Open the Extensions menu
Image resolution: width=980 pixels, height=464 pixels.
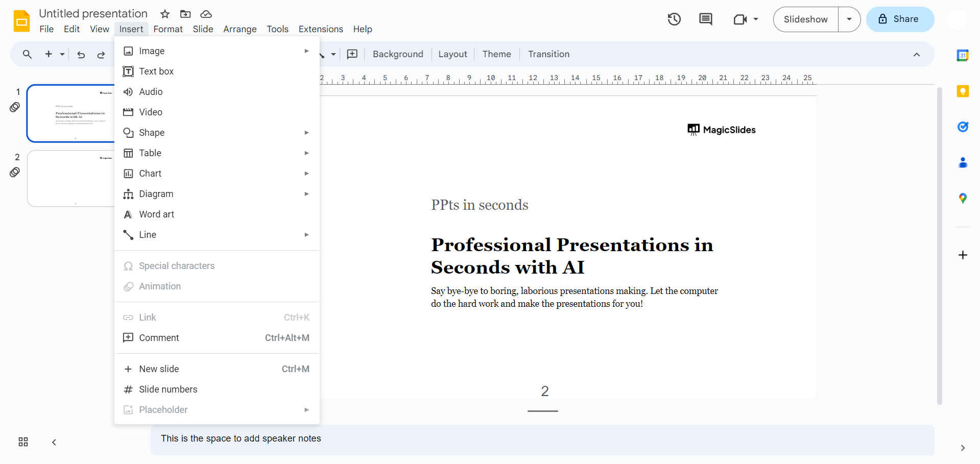pyautogui.click(x=321, y=29)
